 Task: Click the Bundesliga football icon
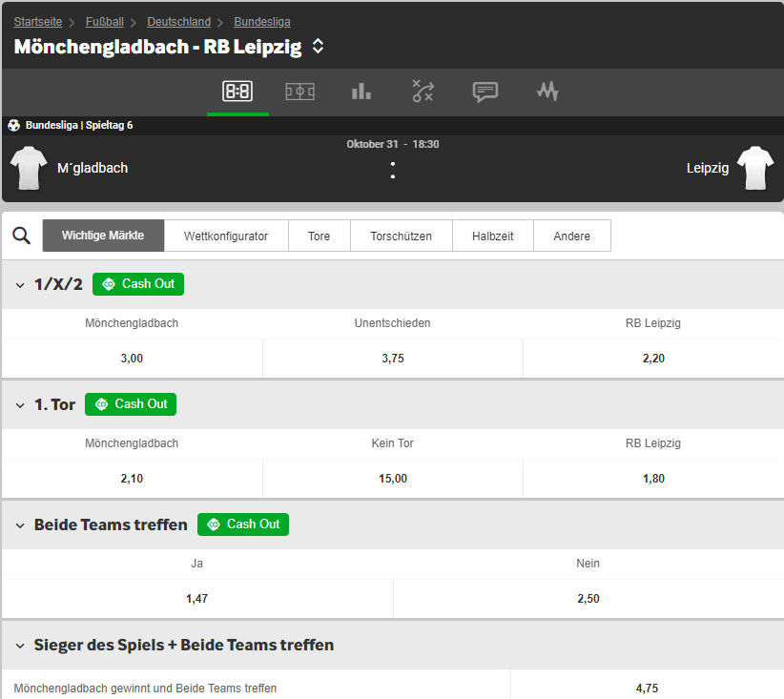[14, 126]
